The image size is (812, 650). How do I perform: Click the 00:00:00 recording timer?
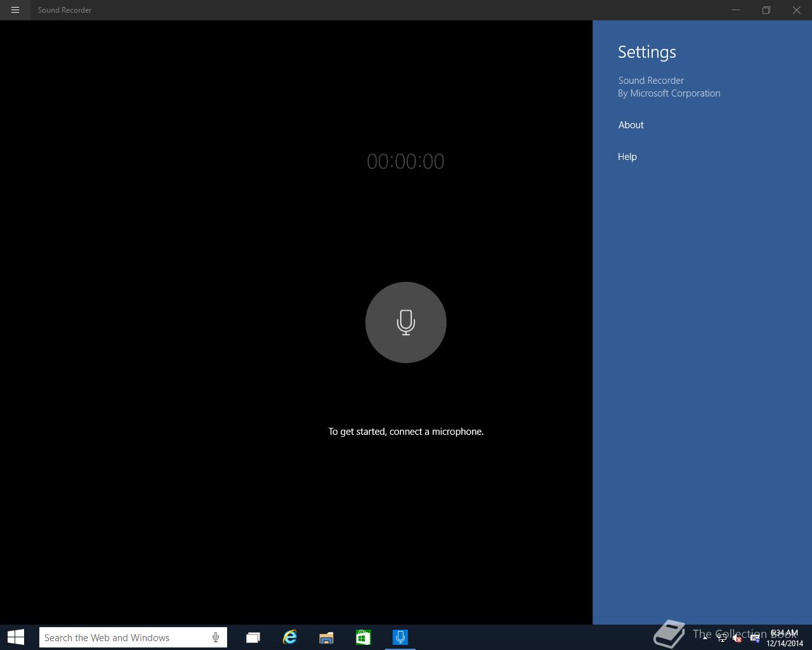tap(405, 161)
